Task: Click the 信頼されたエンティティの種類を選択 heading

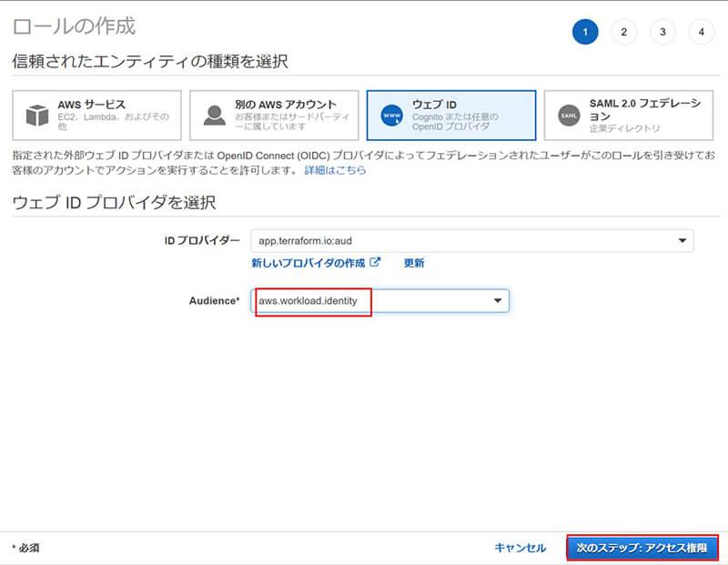Action: tap(150, 61)
